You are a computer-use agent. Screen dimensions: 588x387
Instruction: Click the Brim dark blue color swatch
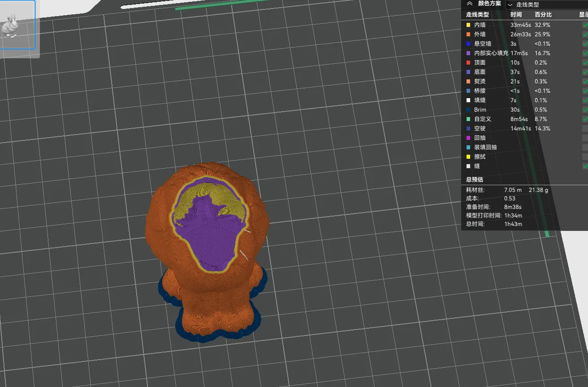[x=469, y=110]
